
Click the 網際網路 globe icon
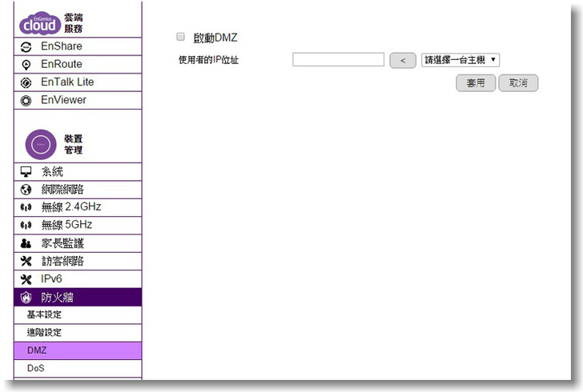click(x=26, y=190)
